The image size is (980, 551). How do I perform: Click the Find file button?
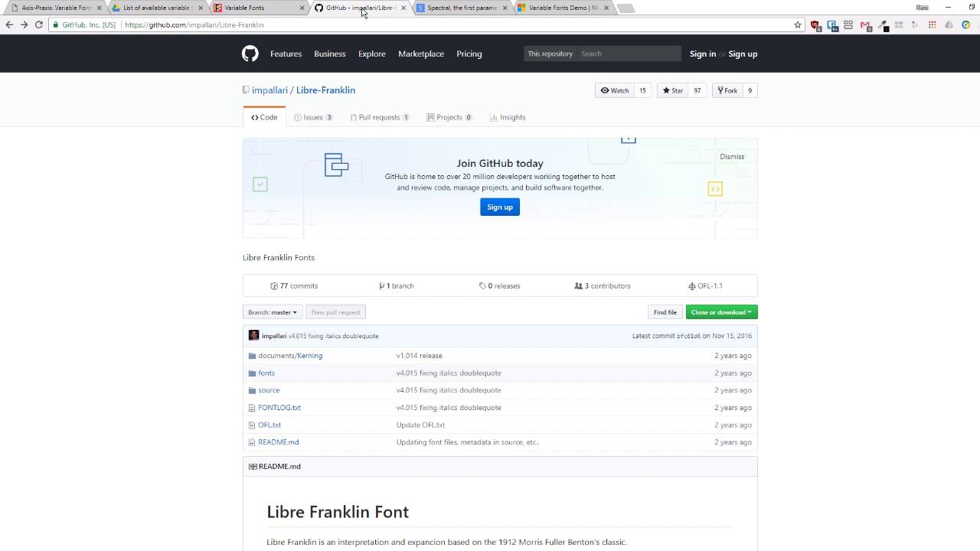tap(665, 312)
